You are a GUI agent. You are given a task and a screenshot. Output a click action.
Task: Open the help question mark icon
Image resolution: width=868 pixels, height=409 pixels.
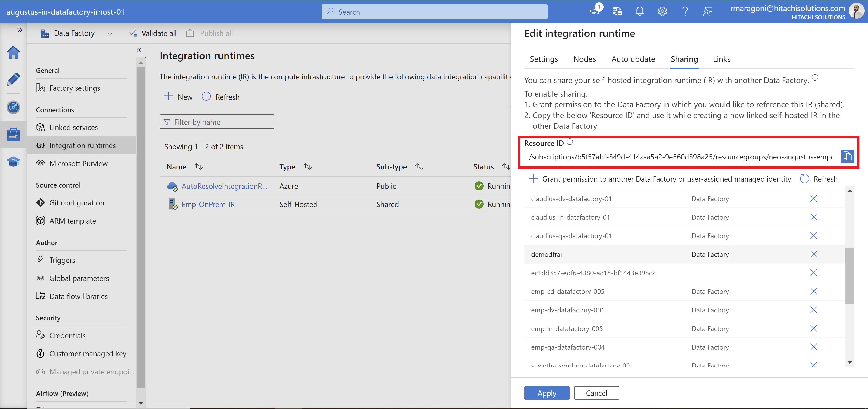685,12
